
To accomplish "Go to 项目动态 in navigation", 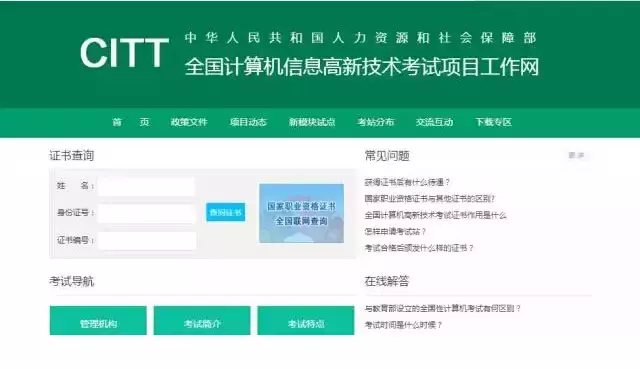I will [248, 122].
